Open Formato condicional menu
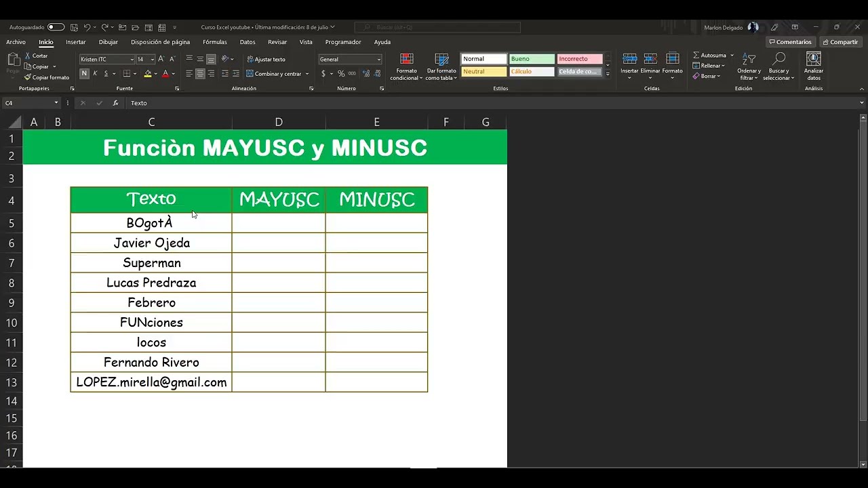Image resolution: width=868 pixels, height=488 pixels. click(x=406, y=66)
